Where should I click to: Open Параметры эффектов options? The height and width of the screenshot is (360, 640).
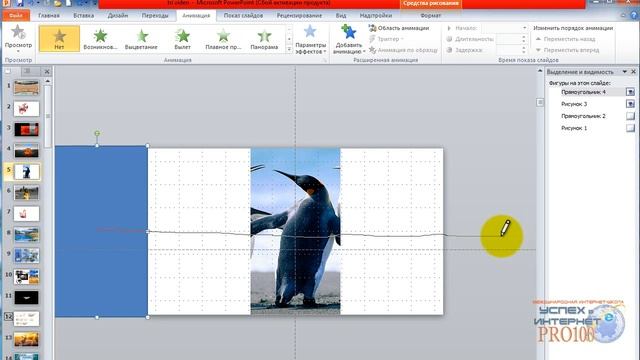[310, 39]
